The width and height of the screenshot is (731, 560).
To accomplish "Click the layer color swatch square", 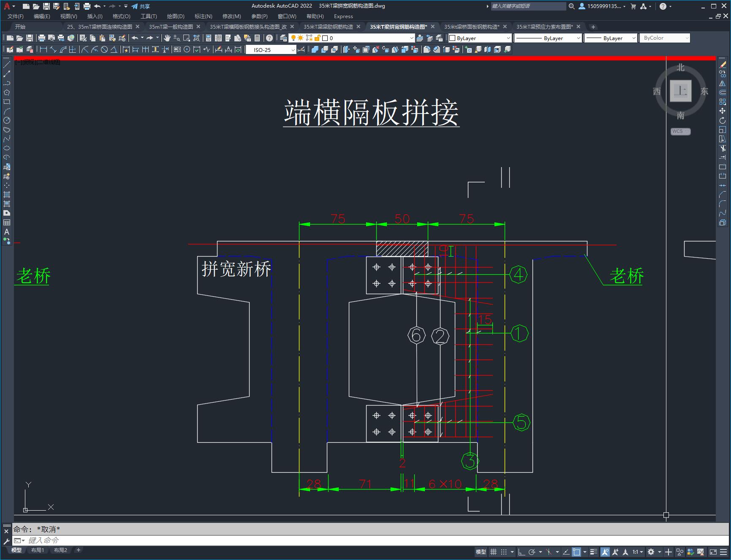I will coord(325,38).
